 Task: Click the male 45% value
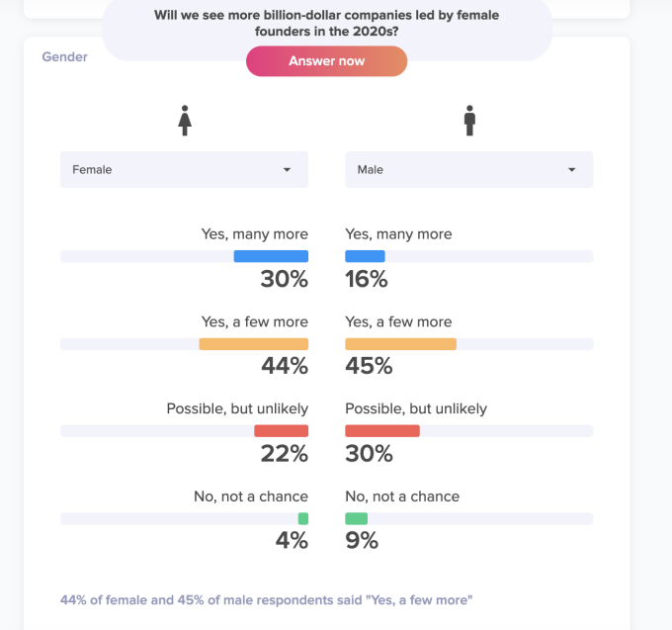pos(369,367)
